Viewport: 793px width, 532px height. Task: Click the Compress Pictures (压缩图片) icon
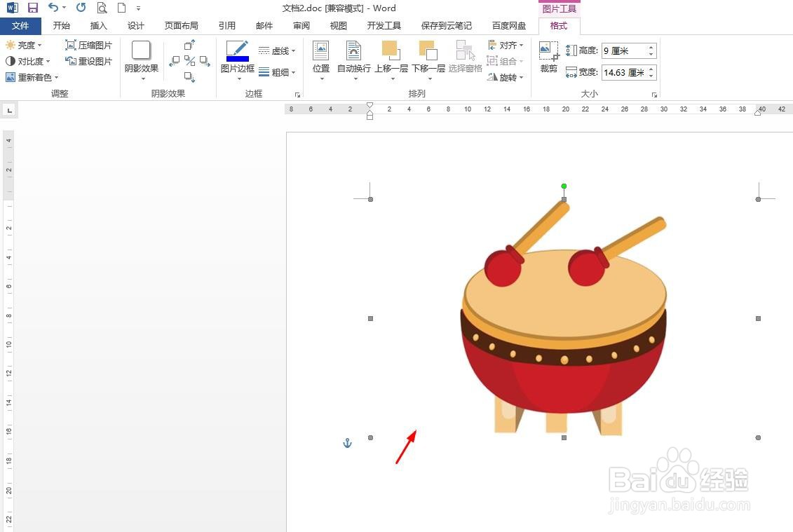(x=71, y=45)
